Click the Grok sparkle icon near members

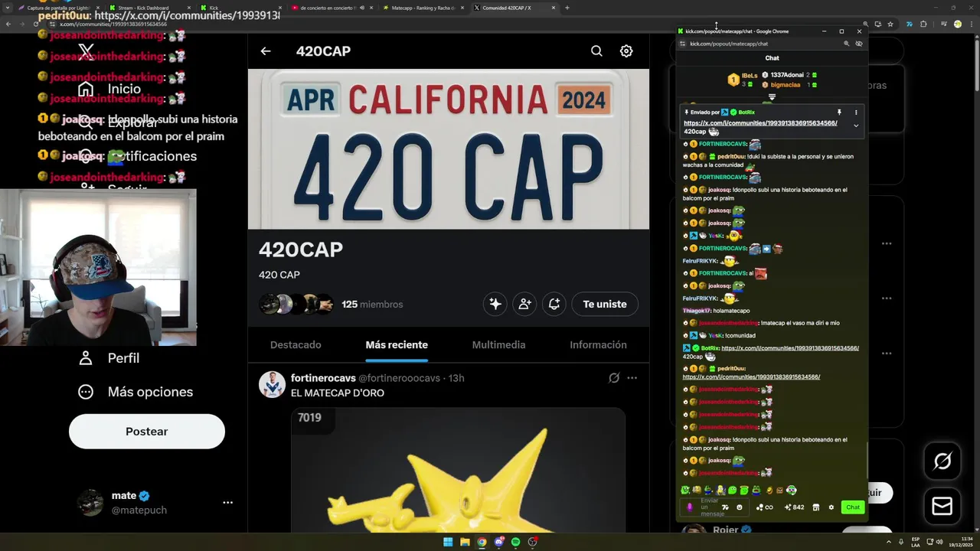(495, 304)
